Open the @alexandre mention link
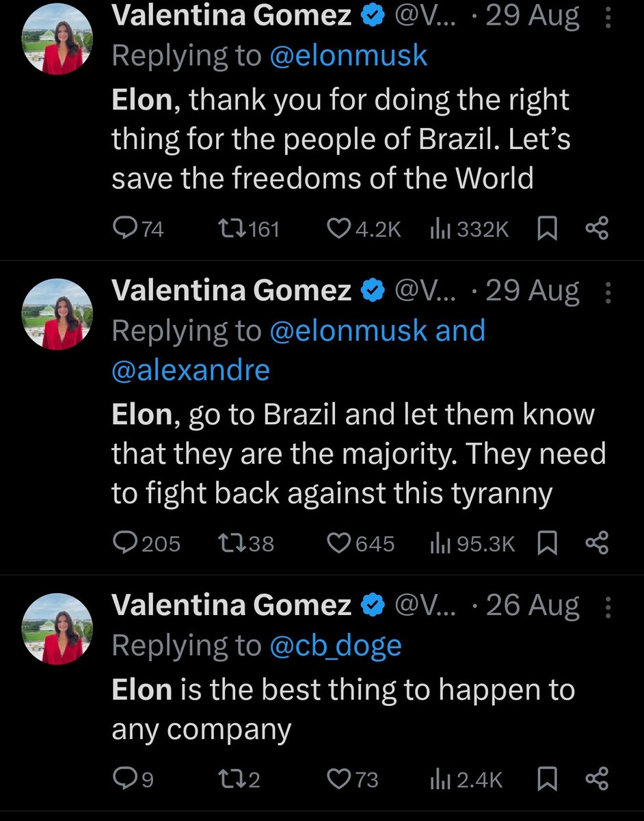 (191, 370)
